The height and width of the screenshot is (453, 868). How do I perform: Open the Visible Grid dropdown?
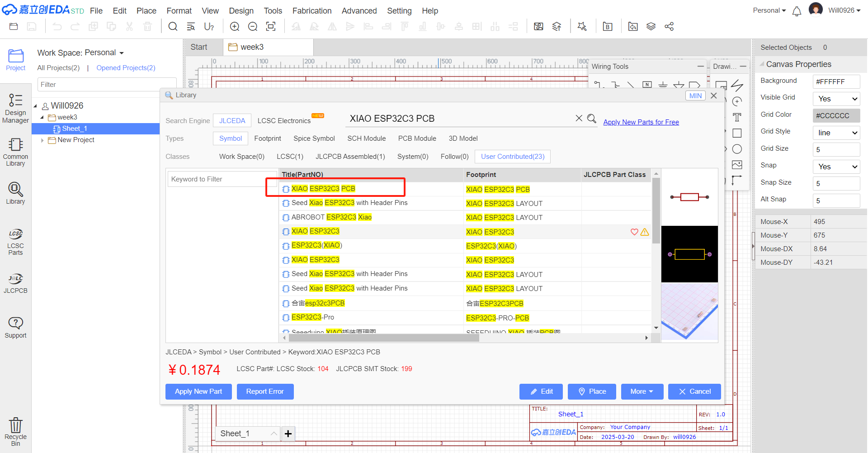click(836, 99)
